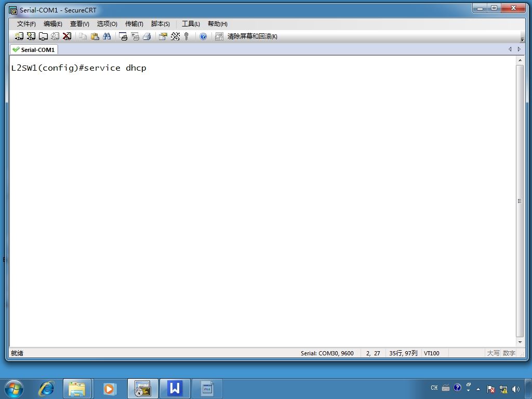Click the network warning tray icon
The height and width of the screenshot is (399, 532).
tap(503, 389)
